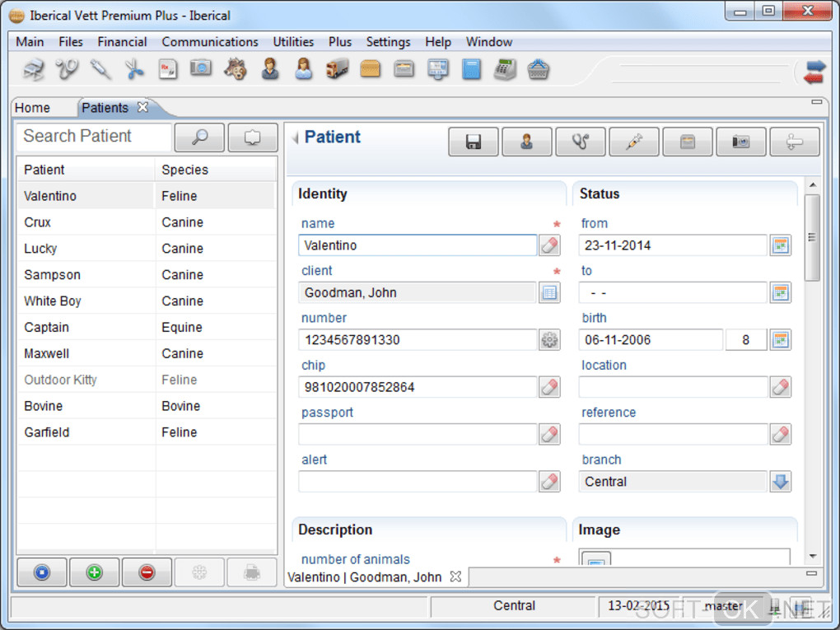Click the chip reader button beside search
Image resolution: width=840 pixels, height=630 pixels.
253,138
